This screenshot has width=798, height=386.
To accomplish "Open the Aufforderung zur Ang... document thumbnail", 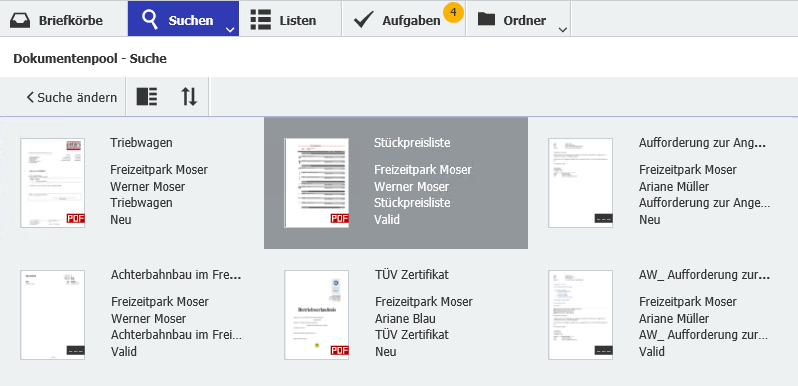I will (x=580, y=183).
